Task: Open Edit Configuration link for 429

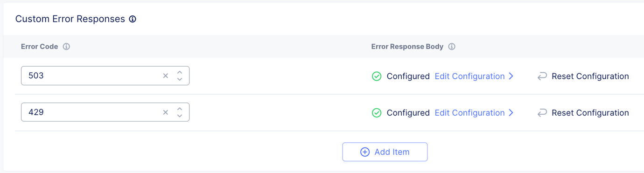Action: point(469,112)
